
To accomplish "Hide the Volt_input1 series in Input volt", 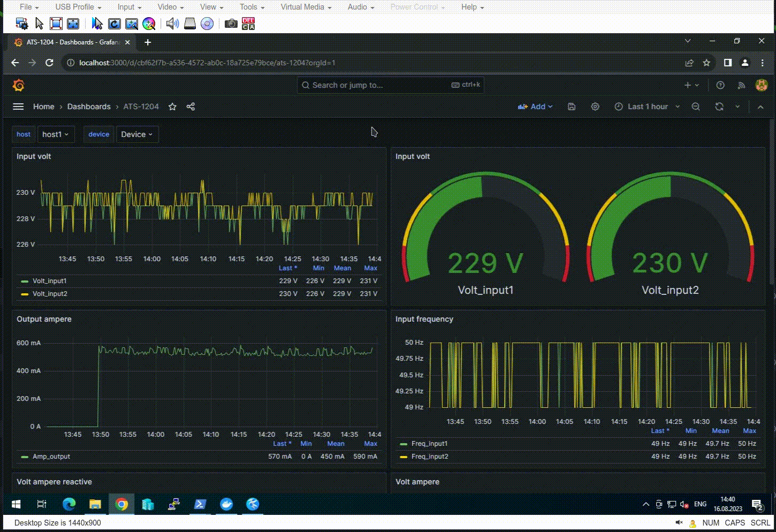I will [50, 280].
